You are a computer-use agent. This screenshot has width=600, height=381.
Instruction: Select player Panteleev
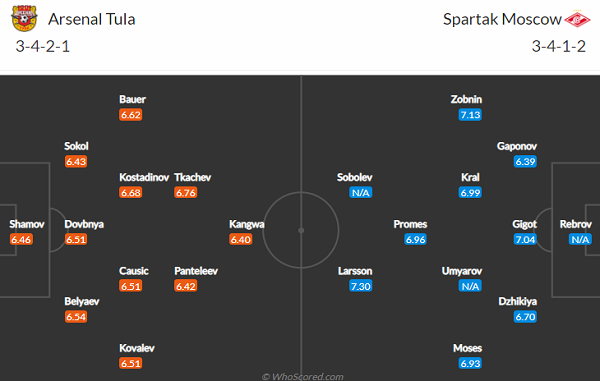point(196,271)
